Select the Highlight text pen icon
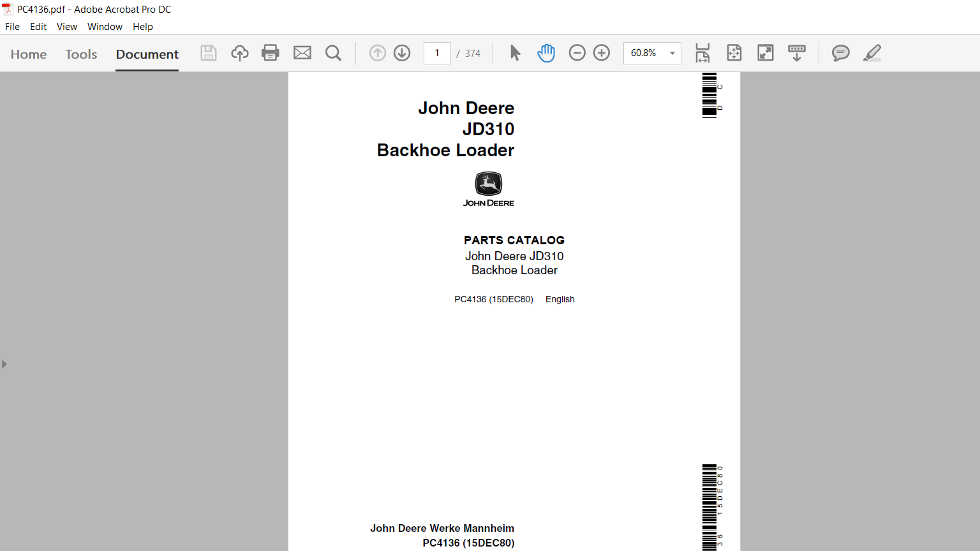Viewport: 980px width, 551px height. (x=872, y=53)
